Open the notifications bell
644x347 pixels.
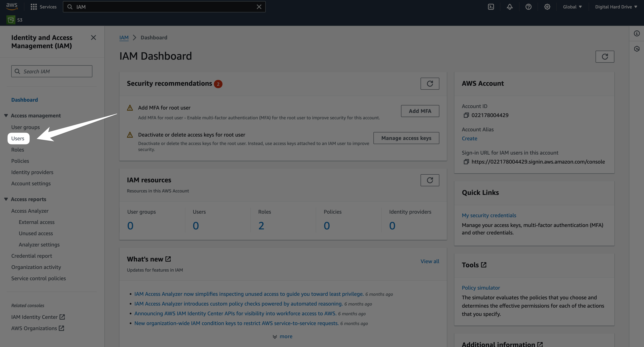[x=510, y=7]
